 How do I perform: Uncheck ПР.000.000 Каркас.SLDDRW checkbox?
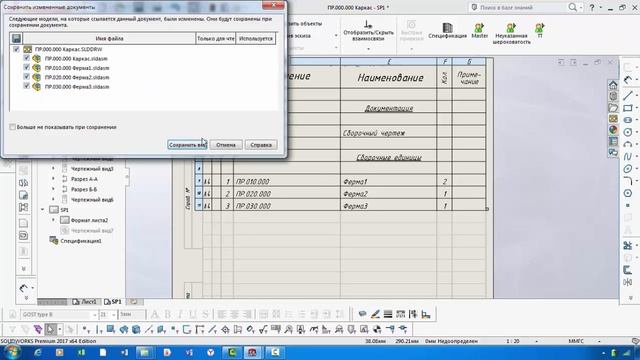16,49
